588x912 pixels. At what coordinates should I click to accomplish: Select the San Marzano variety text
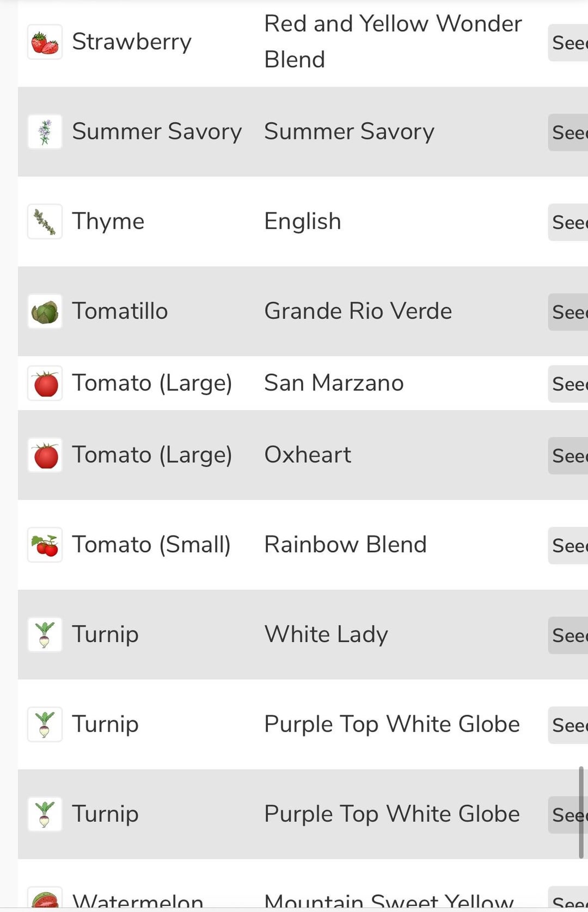click(x=334, y=383)
